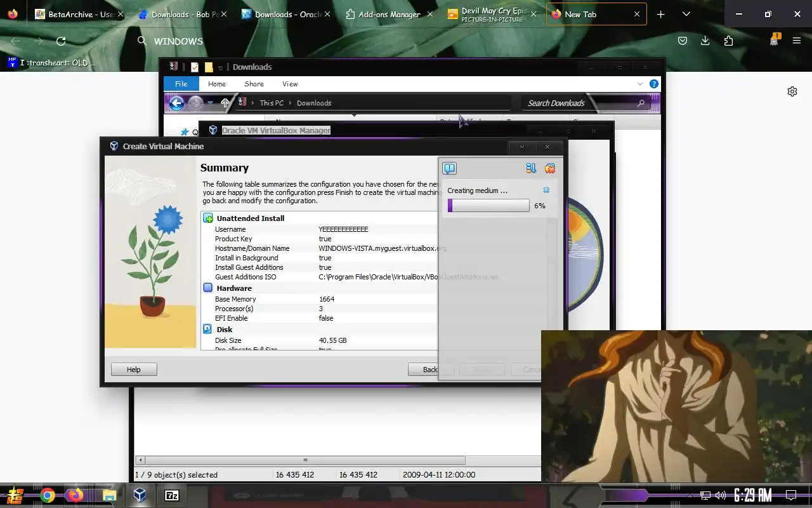Open the Firefox extensions puzzle icon
The image size is (812, 508).
pos(728,41)
